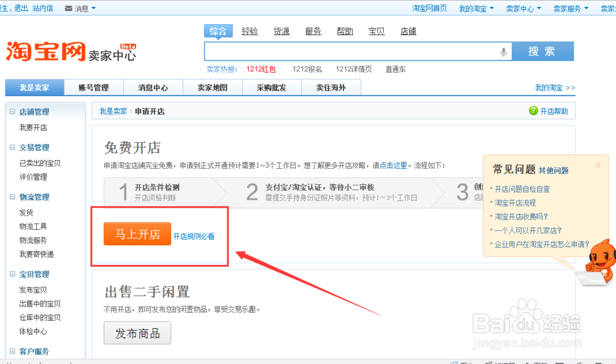Screen dimensions: 616x364
Task: Click the green help question mark icon
Action: [x=533, y=111]
